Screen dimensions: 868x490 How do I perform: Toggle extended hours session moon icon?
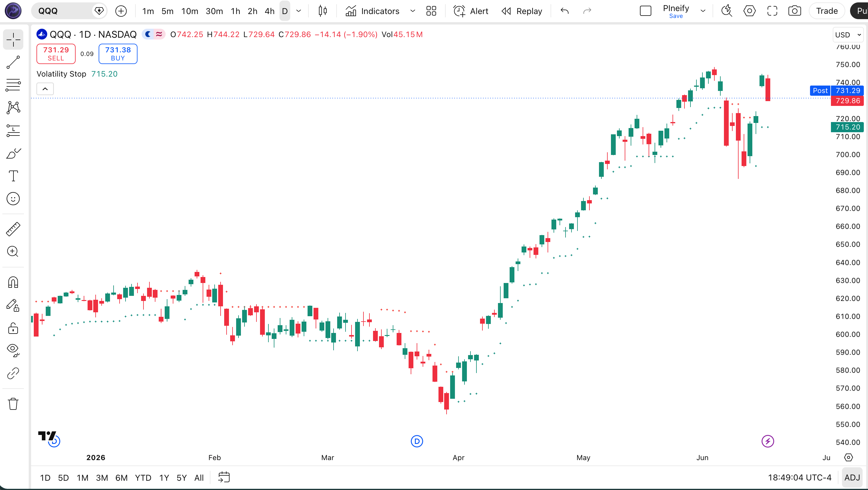tap(148, 34)
